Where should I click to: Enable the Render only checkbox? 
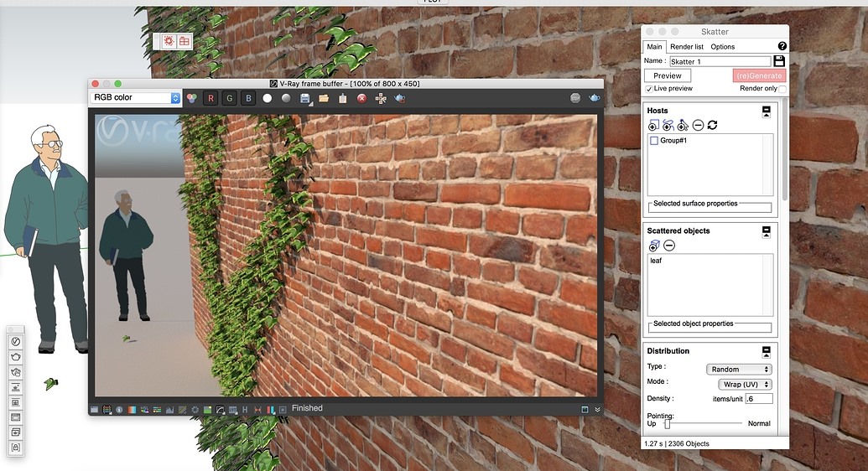click(782, 89)
